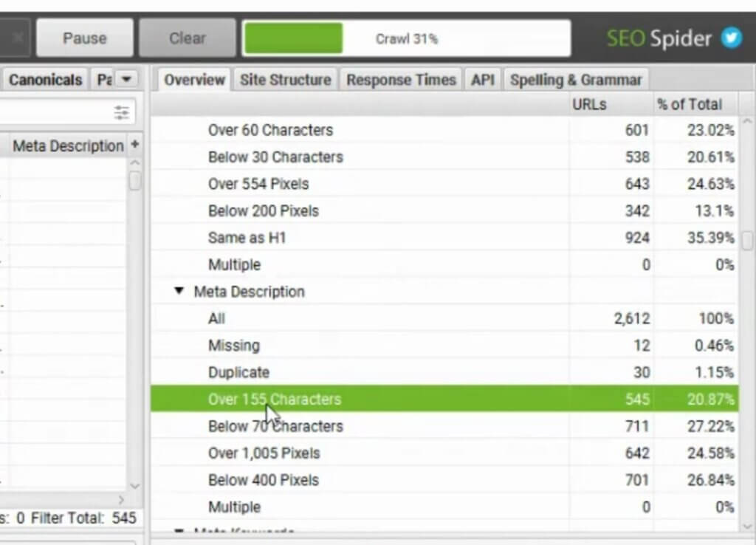Viewport: 756px width, 545px height.
Task: Click the Clear button
Action: (187, 38)
